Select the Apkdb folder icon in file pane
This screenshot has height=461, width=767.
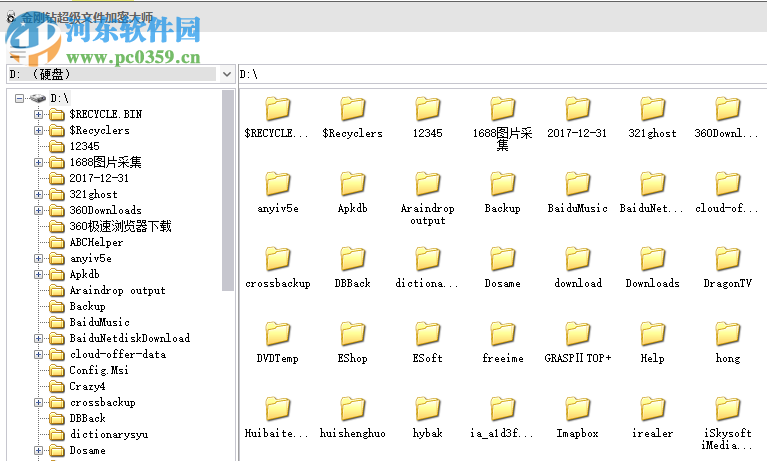click(x=353, y=184)
